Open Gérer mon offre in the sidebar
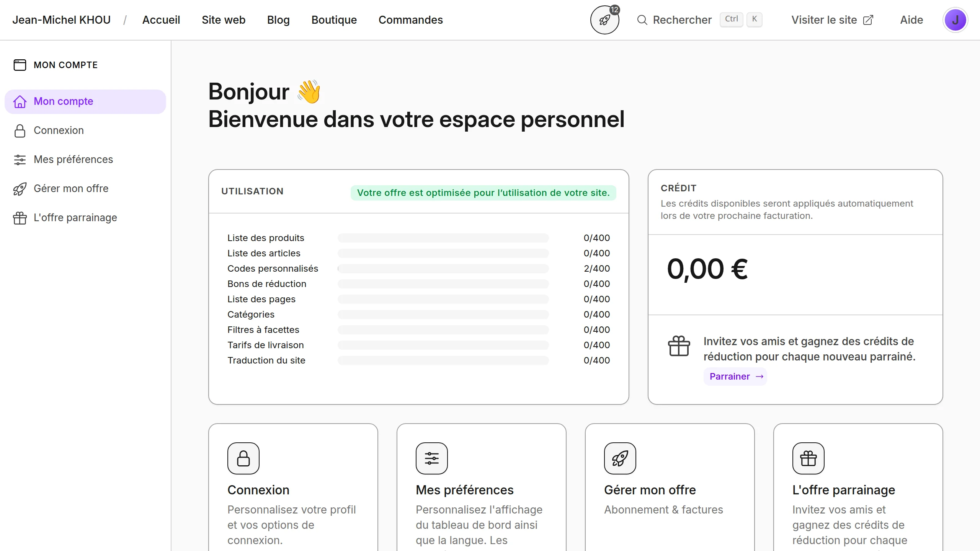The height and width of the screenshot is (551, 980). (x=71, y=188)
